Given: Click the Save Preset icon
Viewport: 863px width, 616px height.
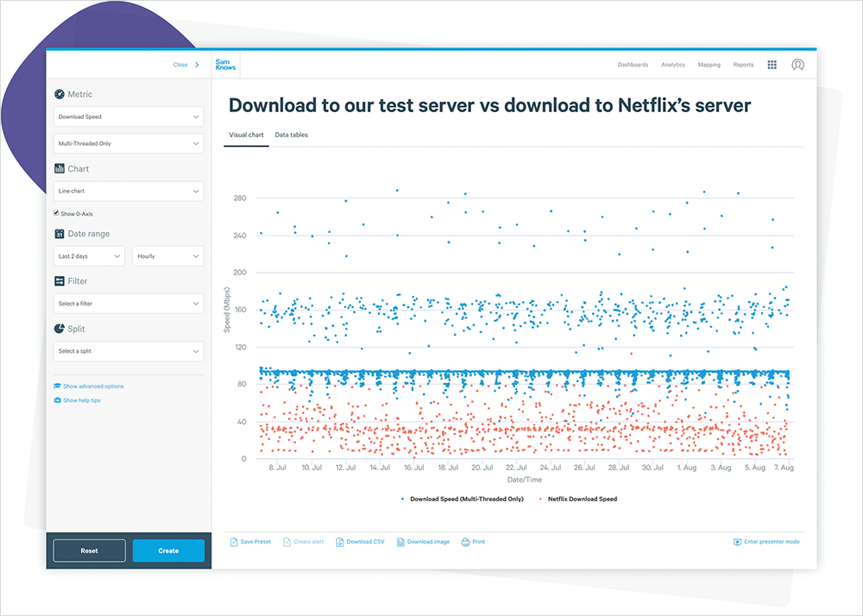Looking at the screenshot, I should point(234,542).
